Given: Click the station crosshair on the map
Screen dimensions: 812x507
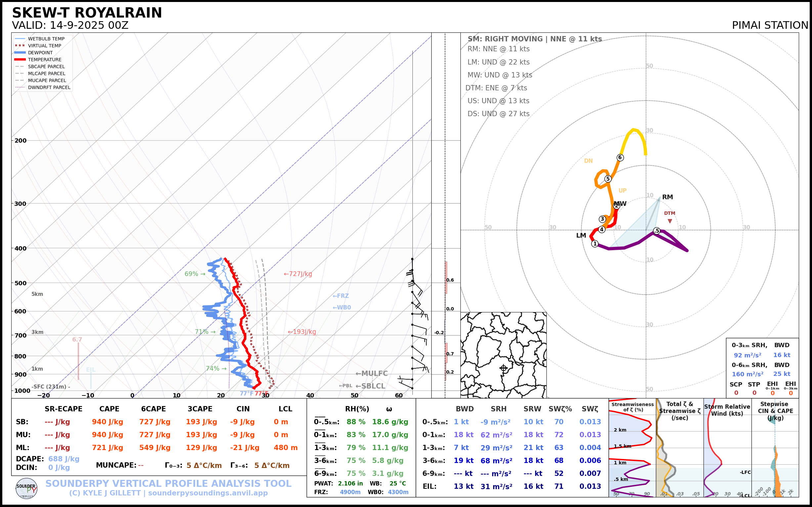Looking at the screenshot, I should tap(503, 368).
